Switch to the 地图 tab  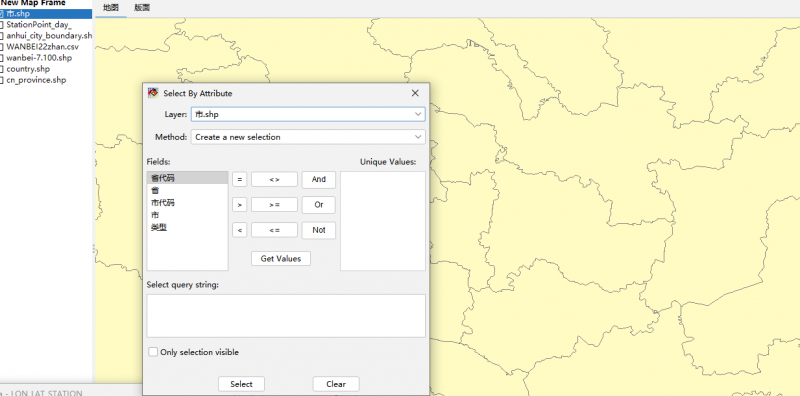pyautogui.click(x=111, y=8)
